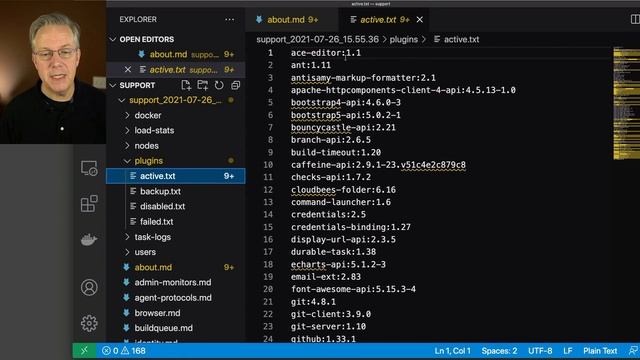Screen dimensions: 640x360
Task: Expand the docker folder
Action: click(x=127, y=116)
